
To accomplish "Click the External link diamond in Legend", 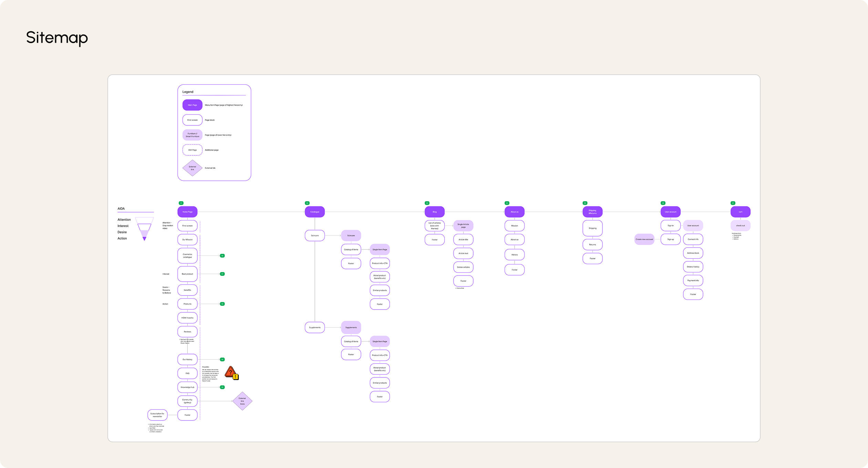I will click(x=192, y=168).
